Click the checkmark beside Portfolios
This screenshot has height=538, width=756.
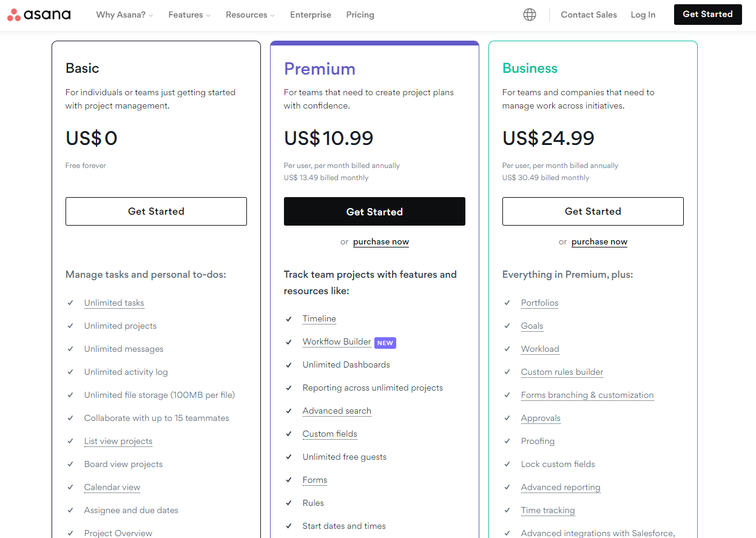coord(508,303)
